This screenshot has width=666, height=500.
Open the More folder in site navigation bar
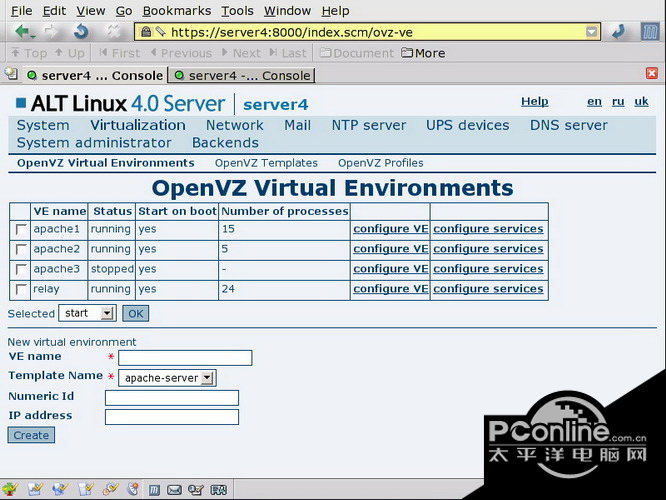(423, 53)
